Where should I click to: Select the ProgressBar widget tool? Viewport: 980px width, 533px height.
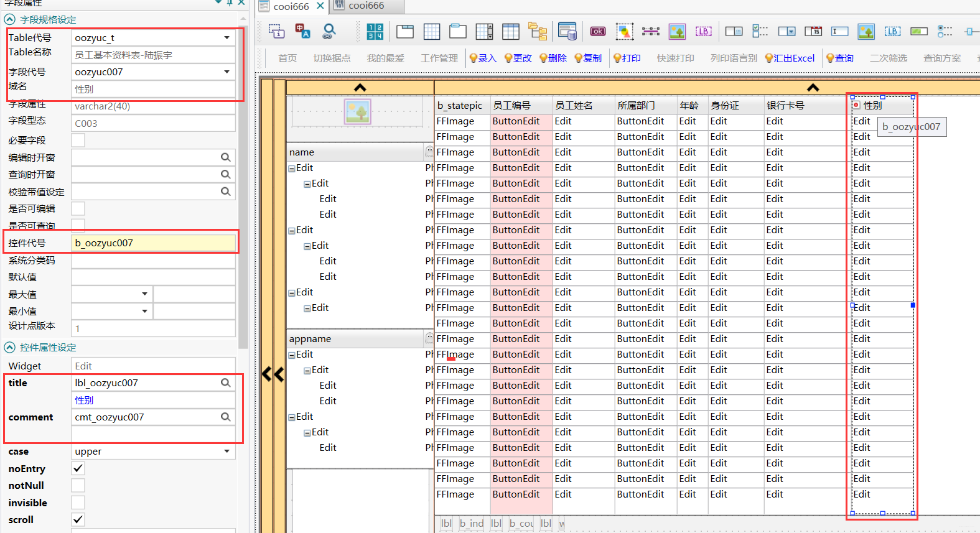point(919,31)
